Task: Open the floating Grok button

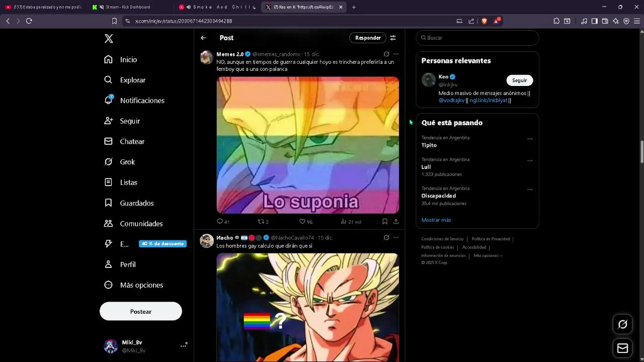Action: [x=622, y=324]
